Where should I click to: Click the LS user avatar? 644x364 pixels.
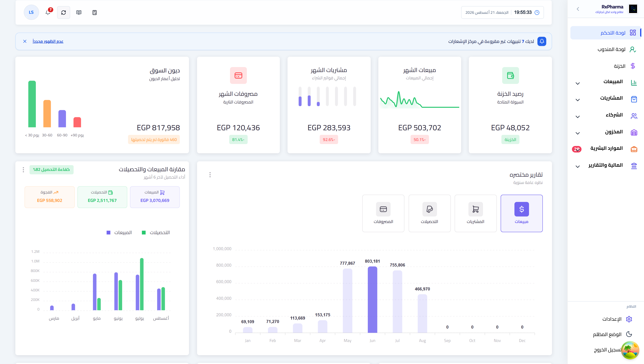point(31,12)
